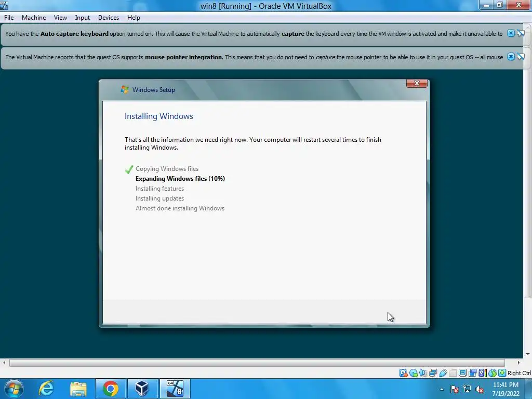The height and width of the screenshot is (399, 532).
Task: Click the Copying Windows files step text
Action: click(x=167, y=169)
